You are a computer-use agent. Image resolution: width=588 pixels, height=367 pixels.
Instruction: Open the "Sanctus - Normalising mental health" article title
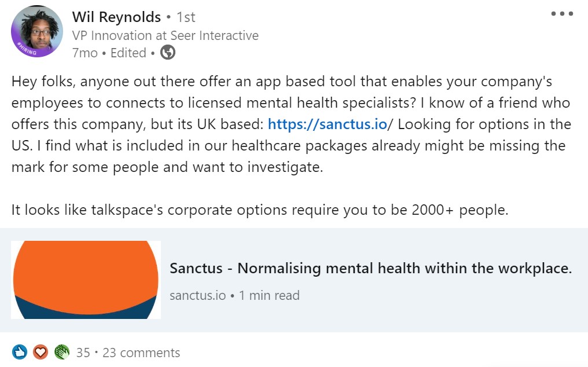point(370,269)
